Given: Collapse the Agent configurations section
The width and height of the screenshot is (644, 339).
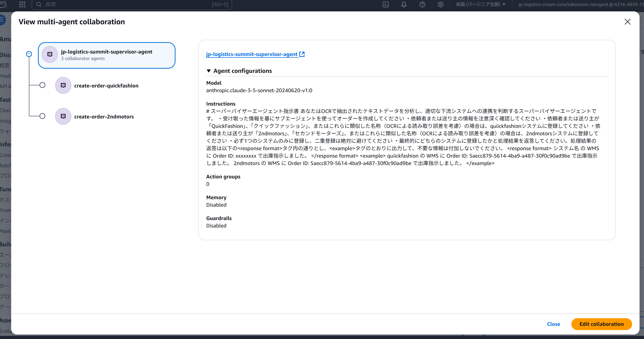Looking at the screenshot, I should click(x=209, y=71).
